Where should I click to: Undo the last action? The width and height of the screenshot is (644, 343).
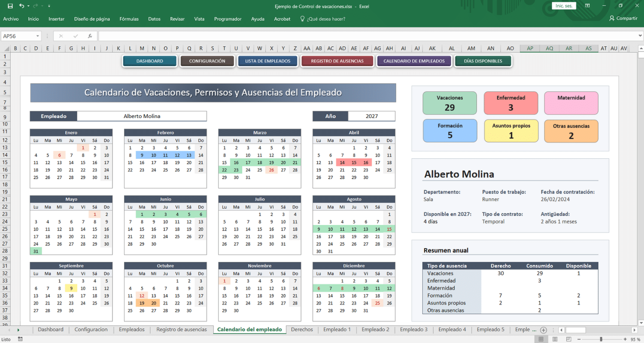[x=21, y=6]
